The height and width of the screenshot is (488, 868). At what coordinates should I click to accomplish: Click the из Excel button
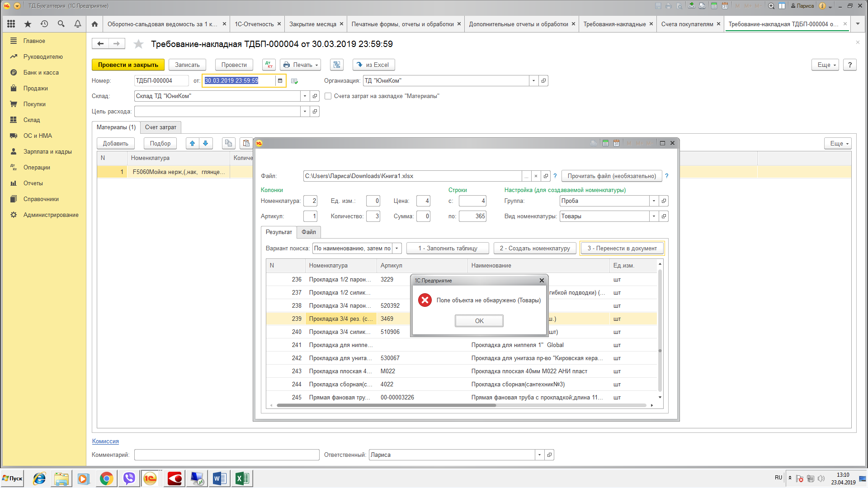(x=374, y=65)
